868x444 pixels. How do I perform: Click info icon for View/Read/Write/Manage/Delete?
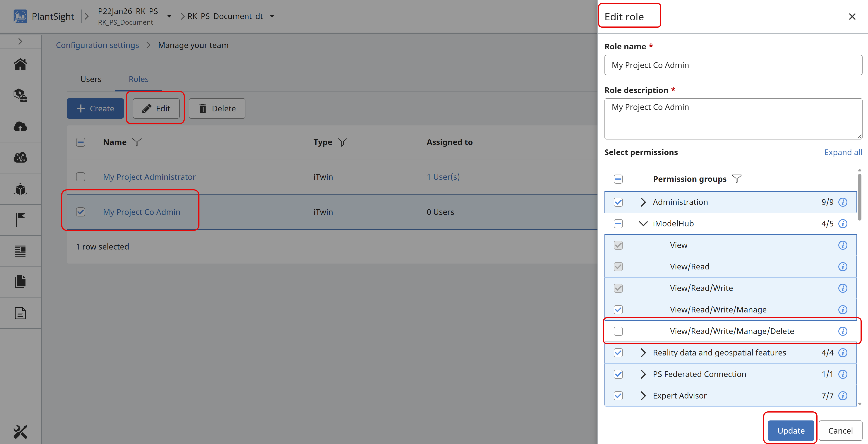[842, 331]
